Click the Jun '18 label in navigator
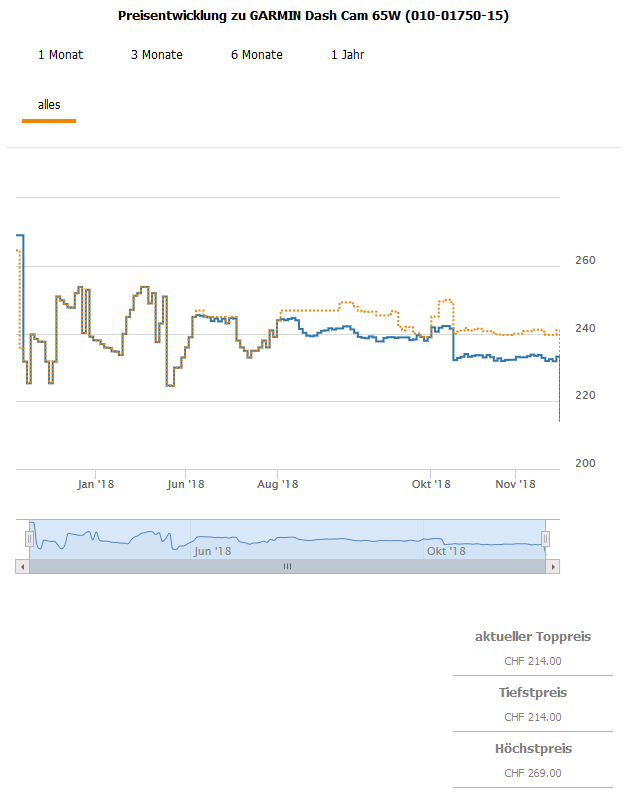 point(212,551)
